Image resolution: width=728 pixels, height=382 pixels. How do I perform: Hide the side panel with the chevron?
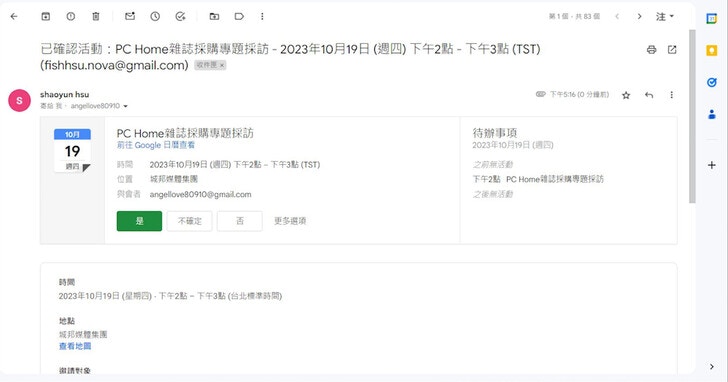(x=712, y=367)
